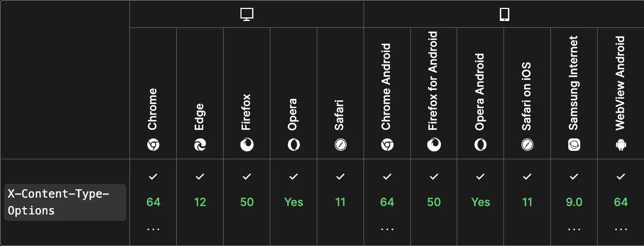The image size is (644, 246).
Task: Click the desktop platform icon
Action: coord(247,15)
